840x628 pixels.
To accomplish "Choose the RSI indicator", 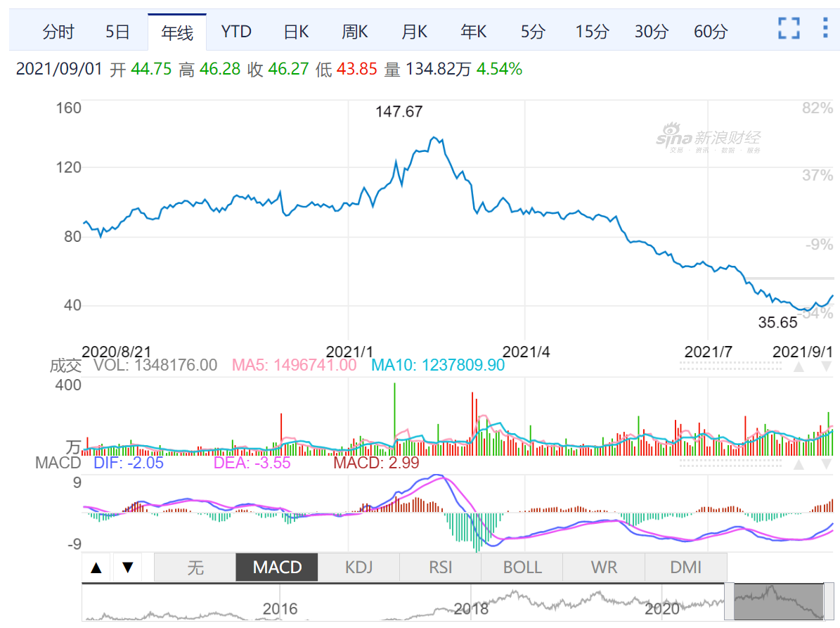I will [441, 568].
